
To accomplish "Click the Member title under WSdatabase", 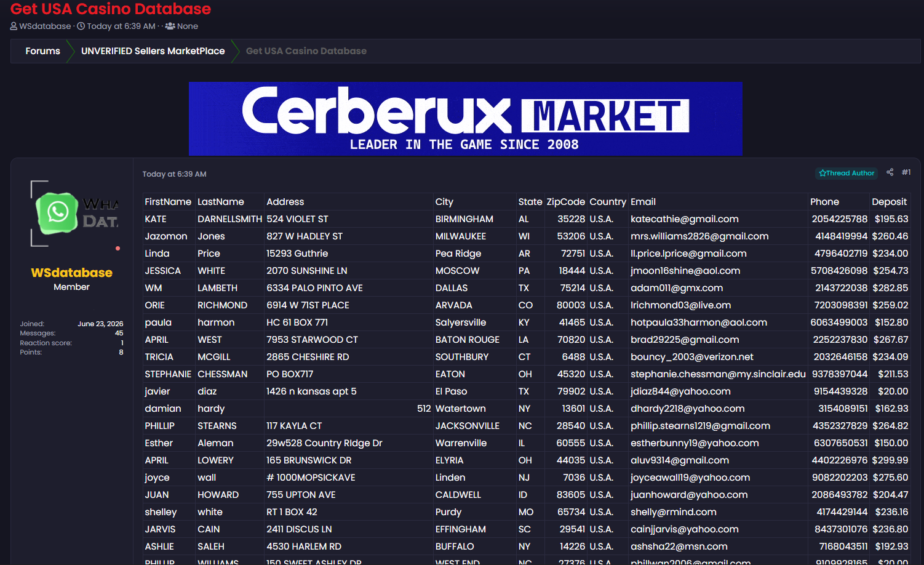I will point(71,287).
